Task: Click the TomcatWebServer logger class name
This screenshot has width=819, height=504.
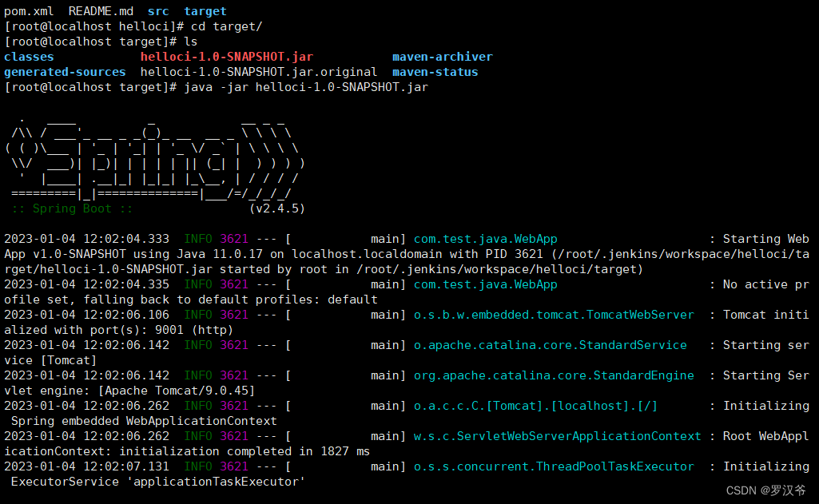Action: coord(554,315)
